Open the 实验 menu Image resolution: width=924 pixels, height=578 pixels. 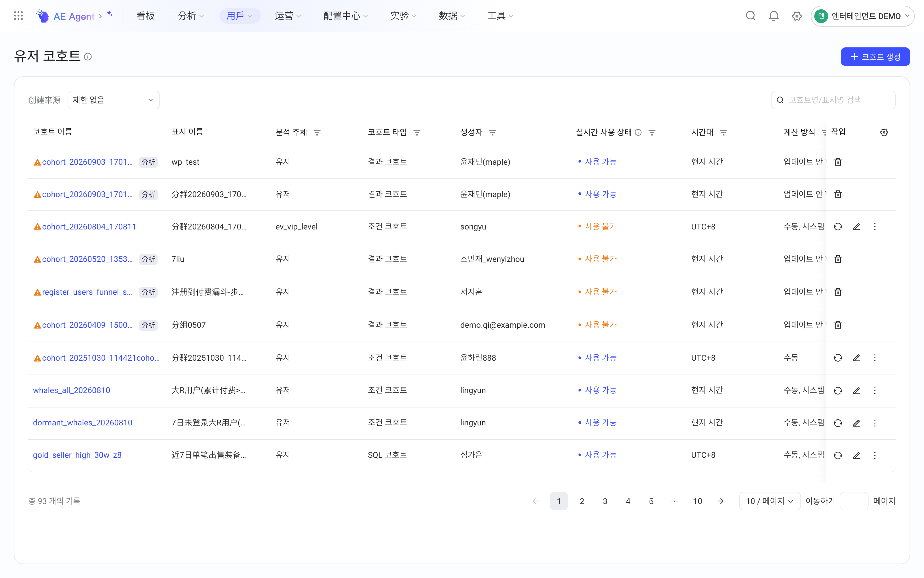coord(403,16)
